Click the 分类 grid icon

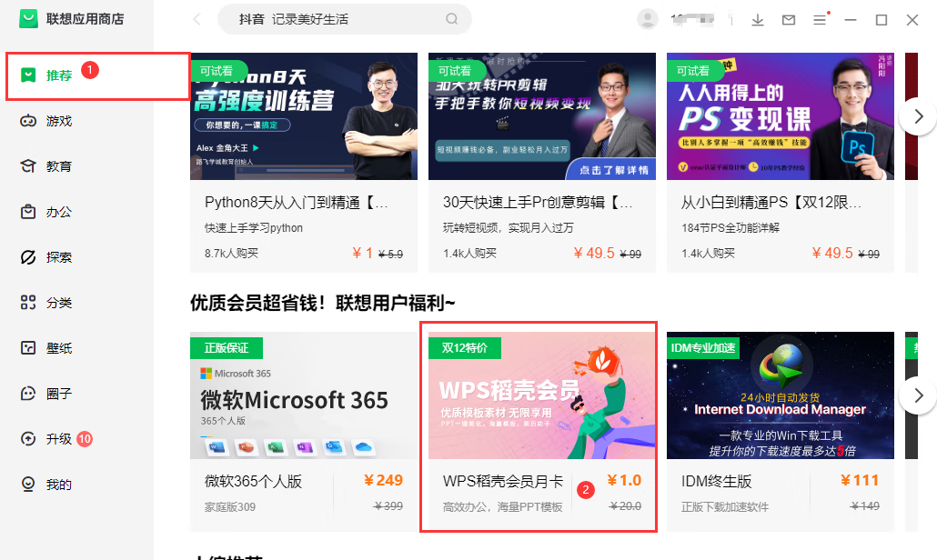click(28, 303)
